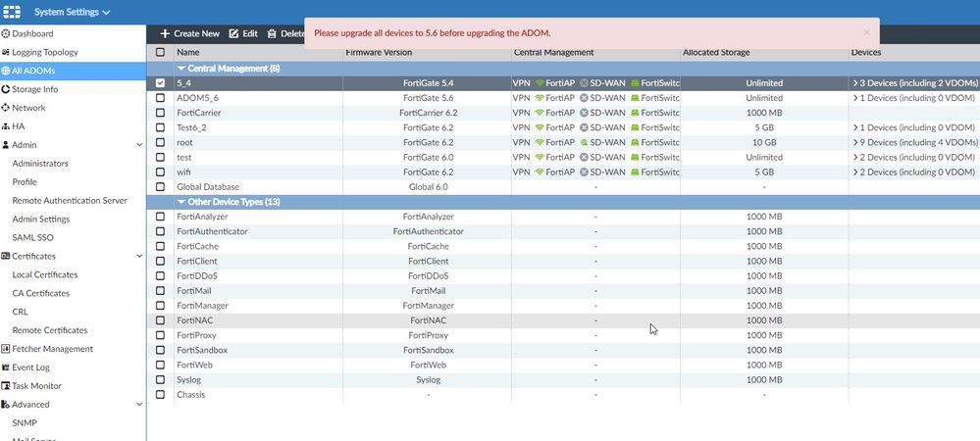Image resolution: width=980 pixels, height=441 pixels.
Task: Check the Test6_2 row checkbox
Action: pyautogui.click(x=161, y=127)
